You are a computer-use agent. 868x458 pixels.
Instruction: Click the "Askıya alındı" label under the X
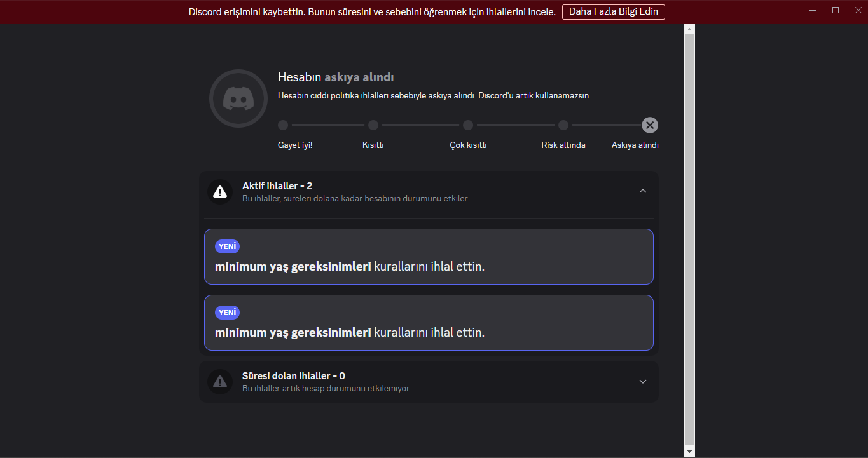point(635,145)
